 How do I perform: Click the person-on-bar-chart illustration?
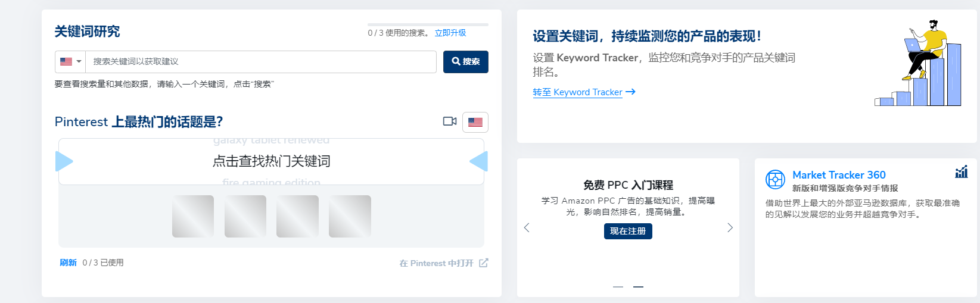click(x=918, y=63)
